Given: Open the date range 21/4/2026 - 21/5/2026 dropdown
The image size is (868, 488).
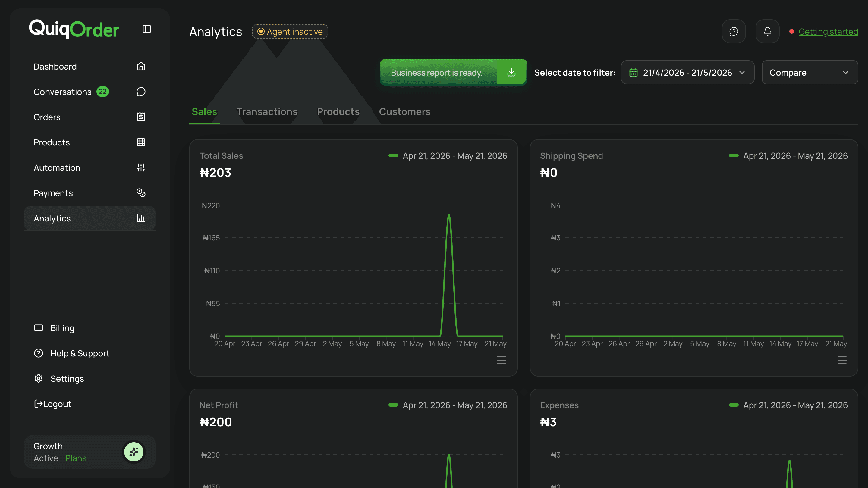Looking at the screenshot, I should point(687,72).
